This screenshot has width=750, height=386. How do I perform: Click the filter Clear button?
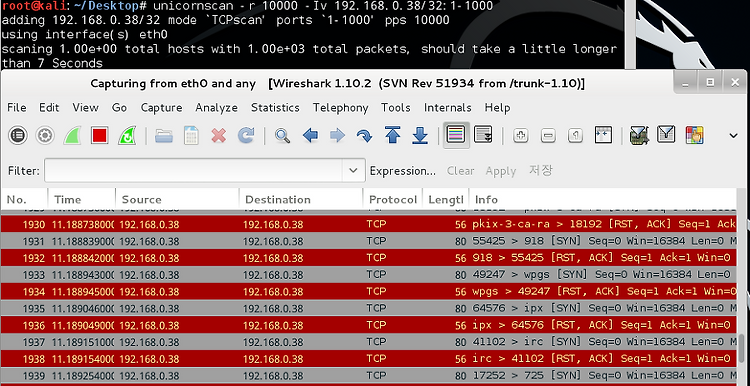(460, 171)
